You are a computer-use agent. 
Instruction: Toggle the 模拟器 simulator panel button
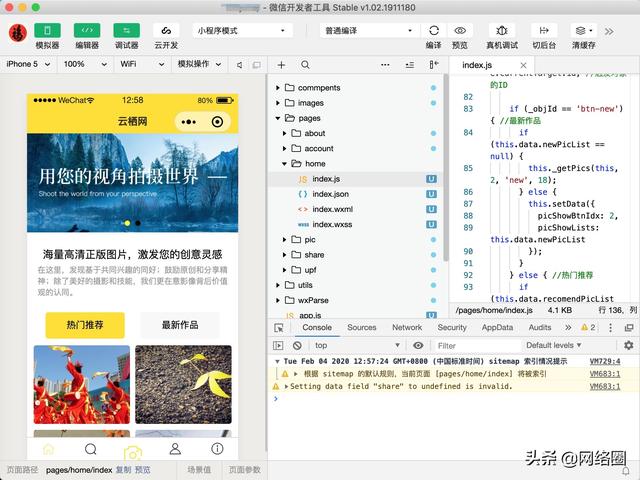pos(47,31)
